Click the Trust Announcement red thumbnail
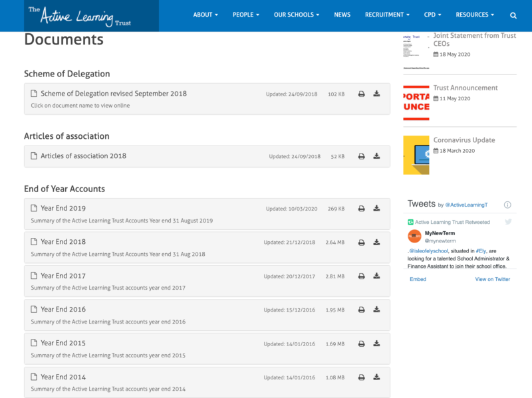Image resolution: width=532 pixels, height=398 pixels. click(416, 103)
